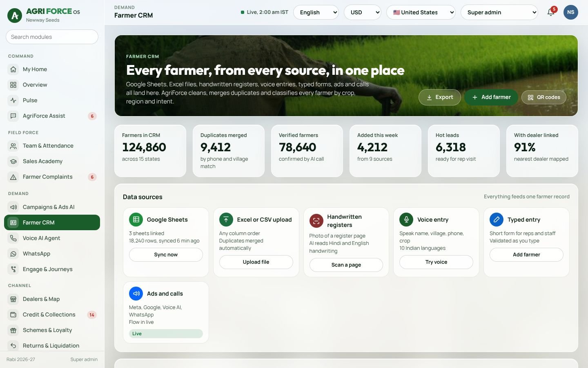This screenshot has height=368, width=588.
Task: Select Engage & Journeys in sidebar
Action: [52, 269]
